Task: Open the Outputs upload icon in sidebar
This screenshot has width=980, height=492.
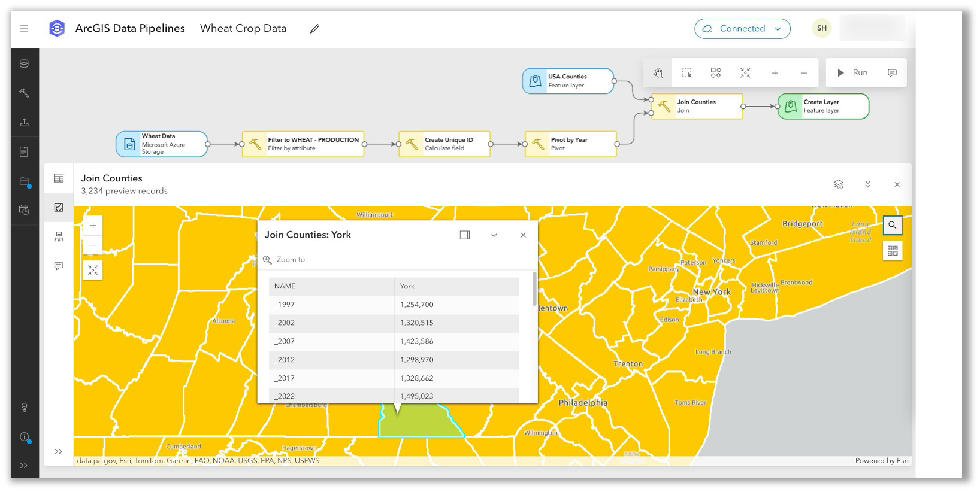Action: pos(24,122)
